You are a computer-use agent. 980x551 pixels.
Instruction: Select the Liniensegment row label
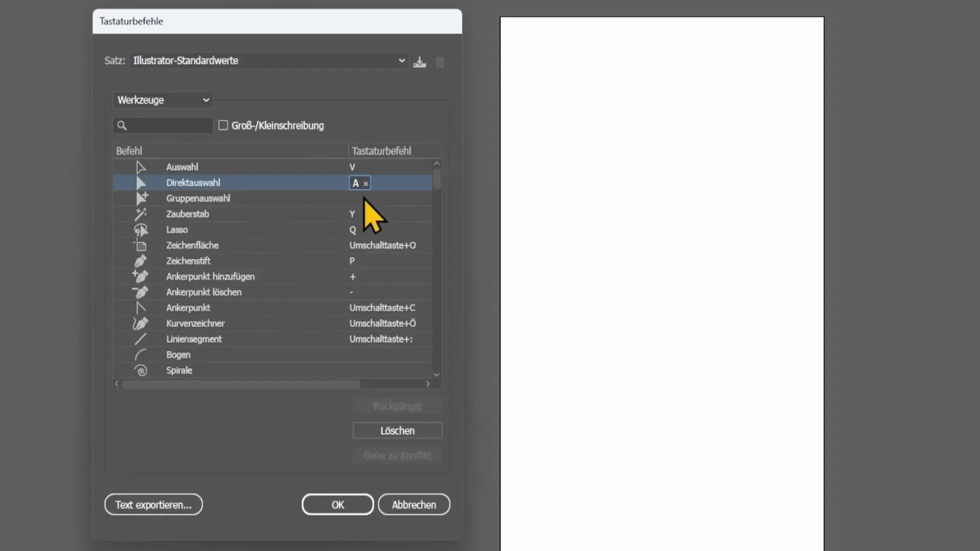pos(194,339)
